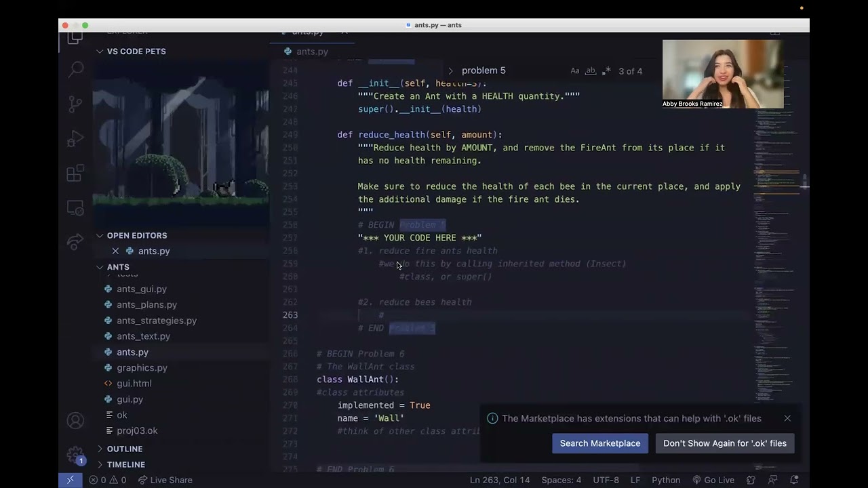The width and height of the screenshot is (868, 488).
Task: Open gui.py in the explorer
Action: (x=130, y=399)
